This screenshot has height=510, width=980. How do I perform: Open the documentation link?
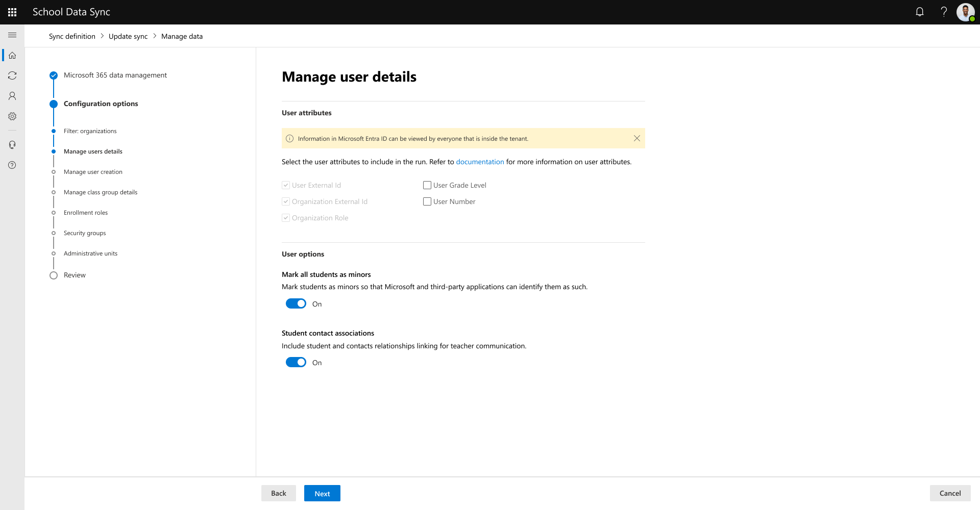click(480, 162)
